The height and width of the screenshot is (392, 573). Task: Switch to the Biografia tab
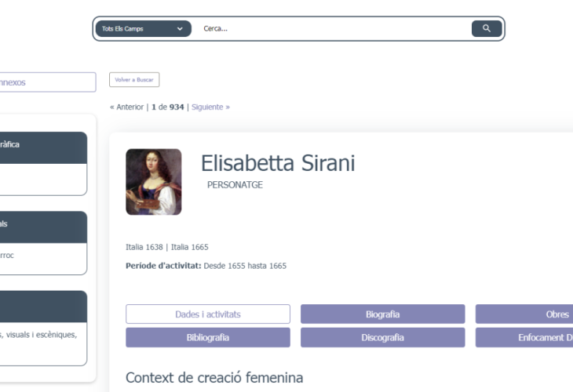coord(382,314)
